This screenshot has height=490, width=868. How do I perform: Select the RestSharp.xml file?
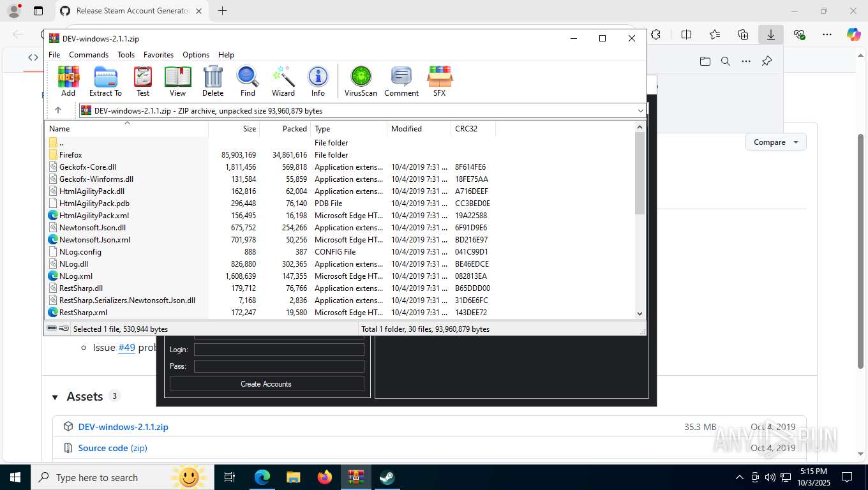point(340,313)
